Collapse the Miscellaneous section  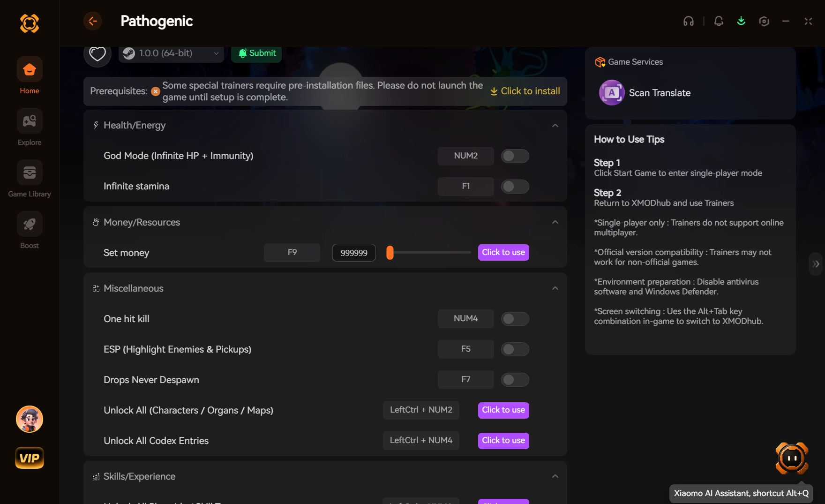[x=555, y=288]
